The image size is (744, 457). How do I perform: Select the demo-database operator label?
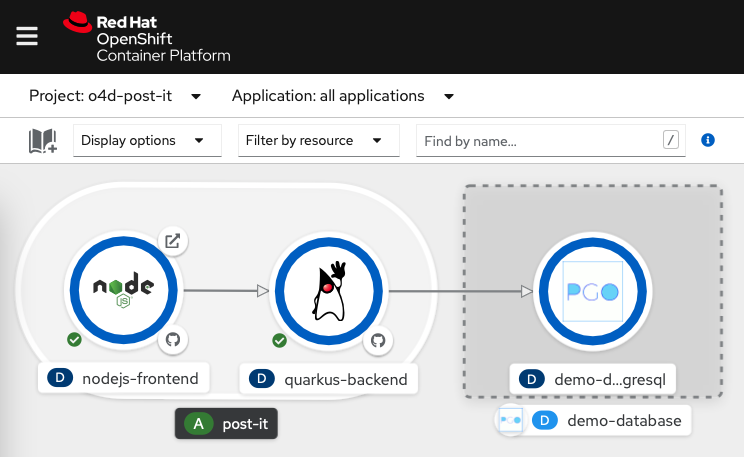click(x=593, y=420)
